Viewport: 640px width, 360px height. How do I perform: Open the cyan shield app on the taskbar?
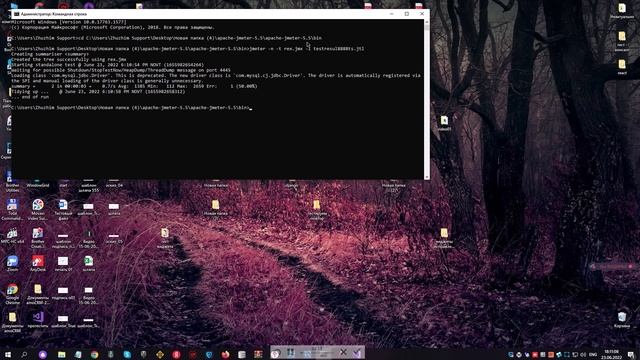click(x=209, y=354)
